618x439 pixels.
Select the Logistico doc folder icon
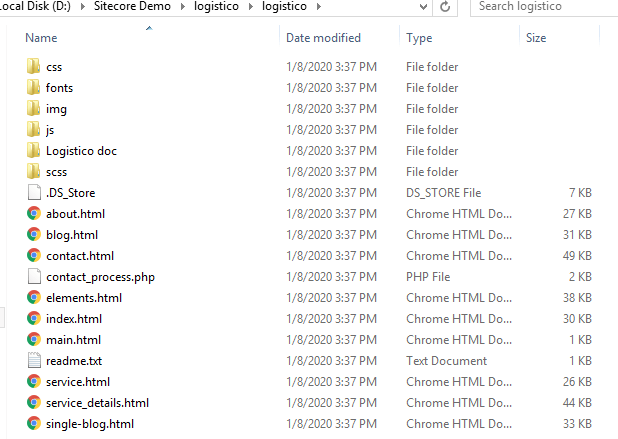[x=34, y=151]
